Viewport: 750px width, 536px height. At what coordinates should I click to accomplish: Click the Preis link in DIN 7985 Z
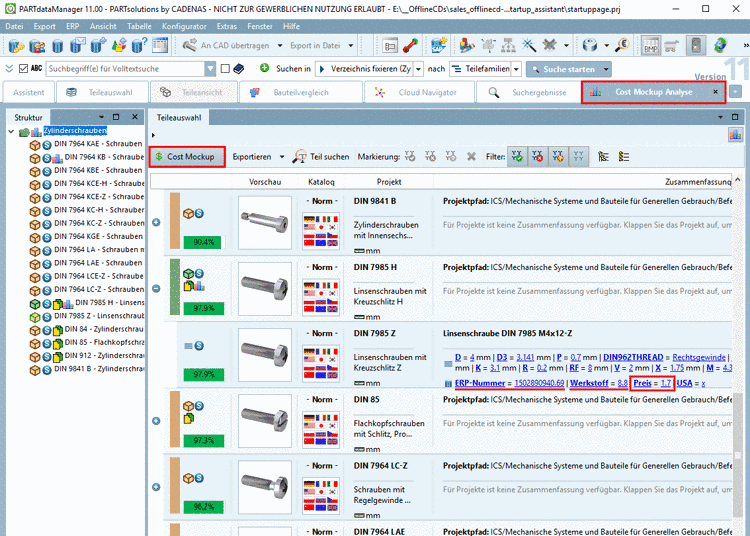[641, 383]
